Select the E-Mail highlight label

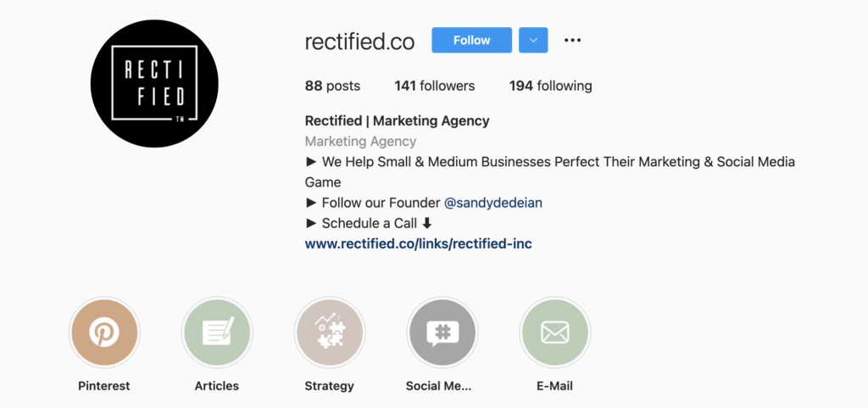click(554, 386)
